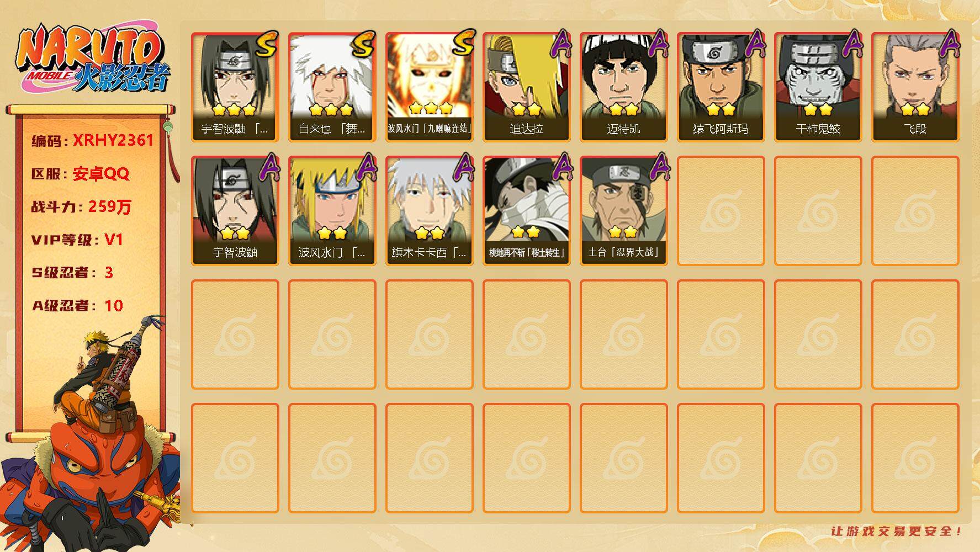Click the A rank badge on 飞段
The height and width of the screenshot is (552, 980).
(949, 43)
